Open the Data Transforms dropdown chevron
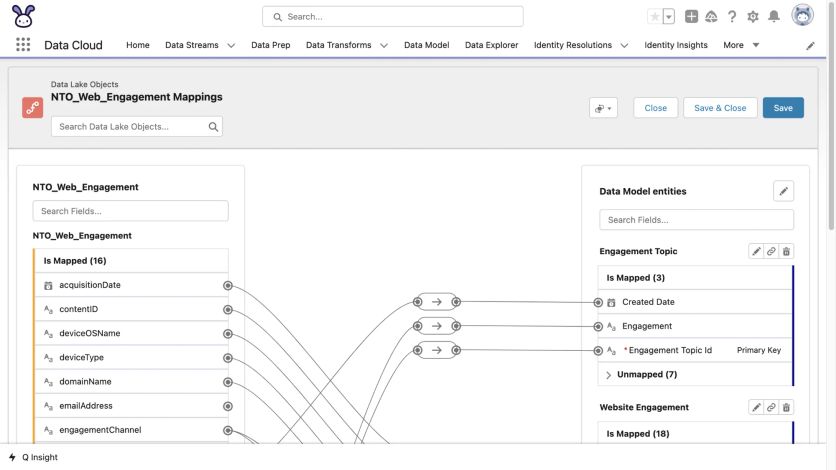Image resolution: width=836 pixels, height=470 pixels. point(384,46)
